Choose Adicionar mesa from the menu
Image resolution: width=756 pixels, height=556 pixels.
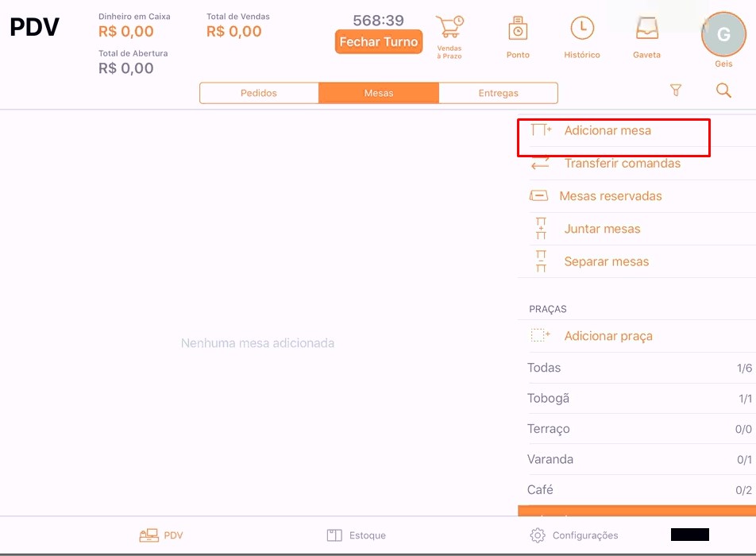click(x=607, y=130)
